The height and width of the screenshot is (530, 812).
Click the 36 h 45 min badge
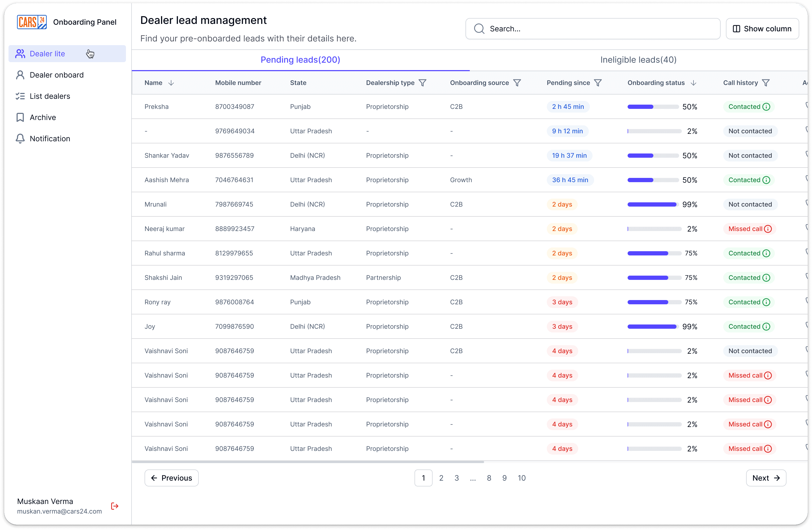[x=570, y=180]
